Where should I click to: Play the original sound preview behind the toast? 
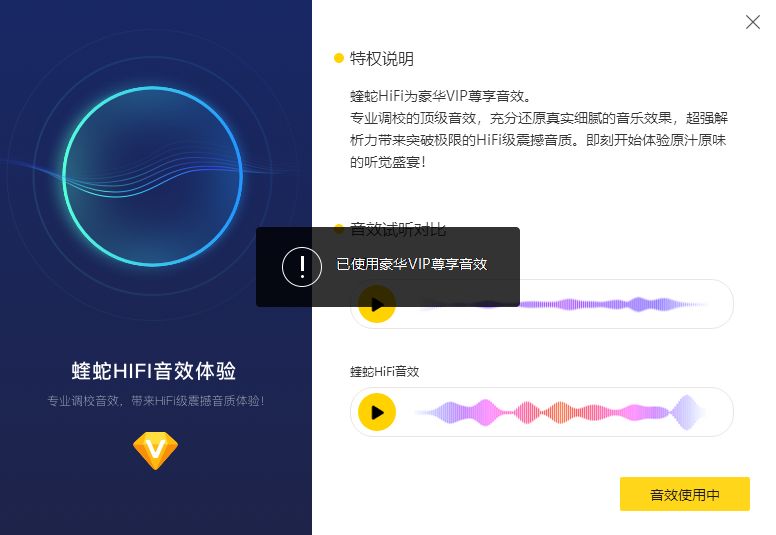click(x=377, y=304)
